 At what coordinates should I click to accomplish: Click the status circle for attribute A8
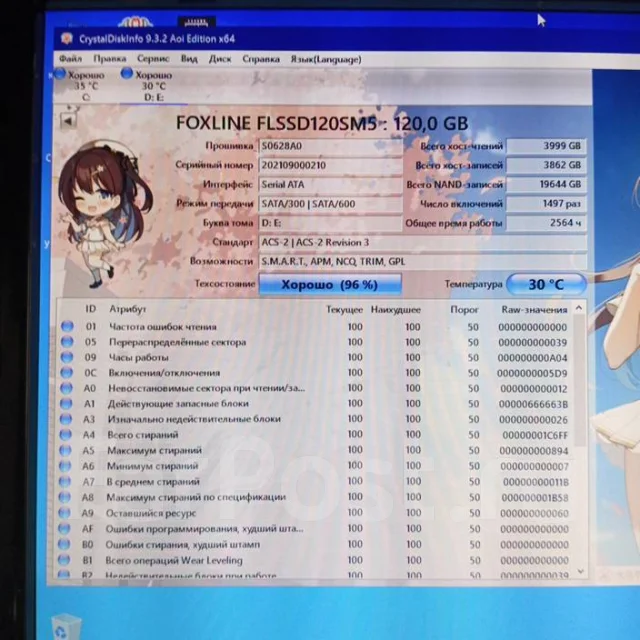pyautogui.click(x=64, y=497)
